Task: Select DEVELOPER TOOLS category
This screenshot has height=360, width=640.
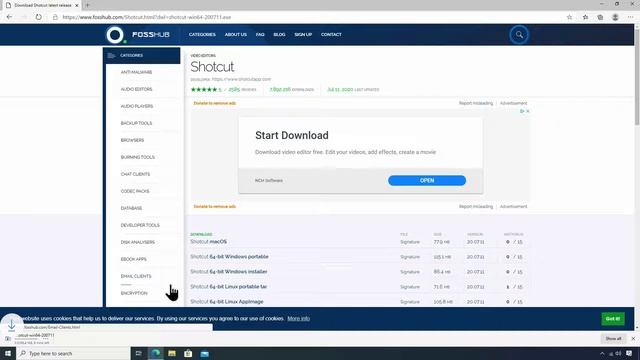Action: (140, 225)
